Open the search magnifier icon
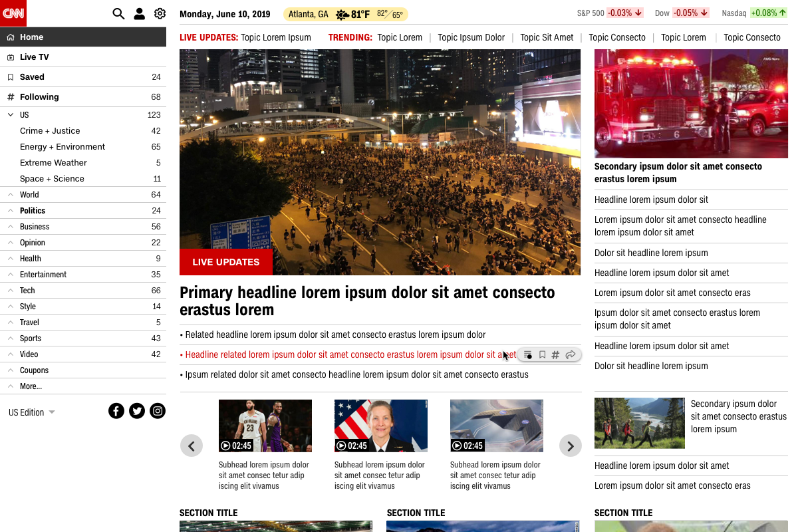 (x=118, y=14)
